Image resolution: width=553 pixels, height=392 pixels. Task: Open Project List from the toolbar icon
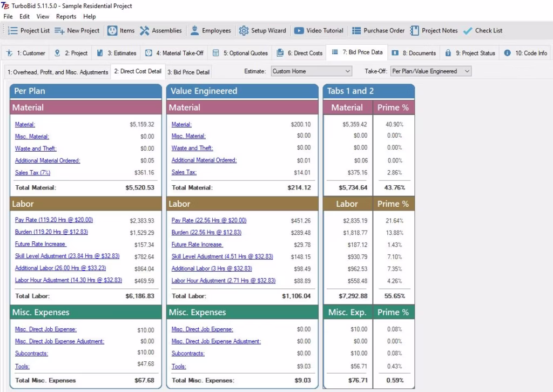coord(13,31)
